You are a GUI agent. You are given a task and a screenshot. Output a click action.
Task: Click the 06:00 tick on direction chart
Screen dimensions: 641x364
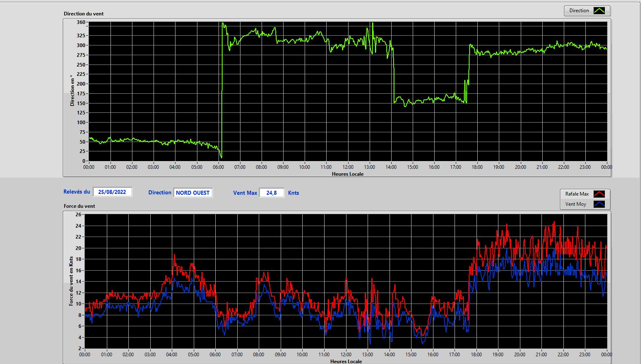[218, 167]
